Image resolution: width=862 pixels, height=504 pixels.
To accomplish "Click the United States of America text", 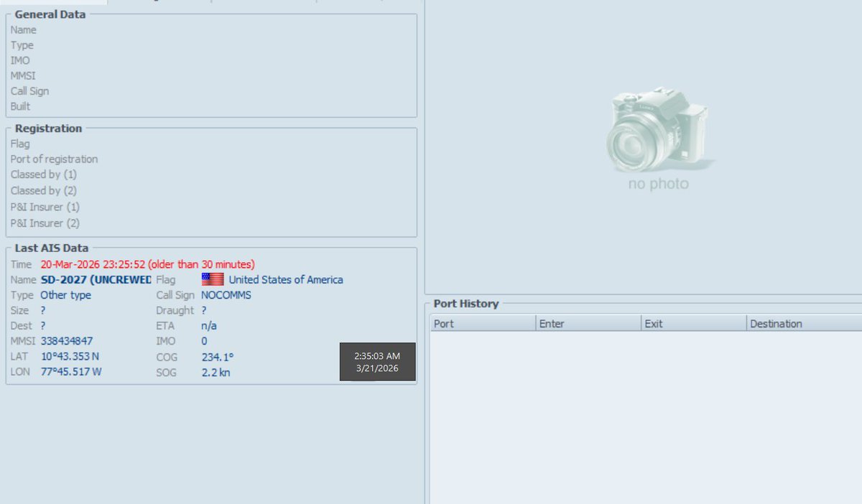I will [286, 280].
